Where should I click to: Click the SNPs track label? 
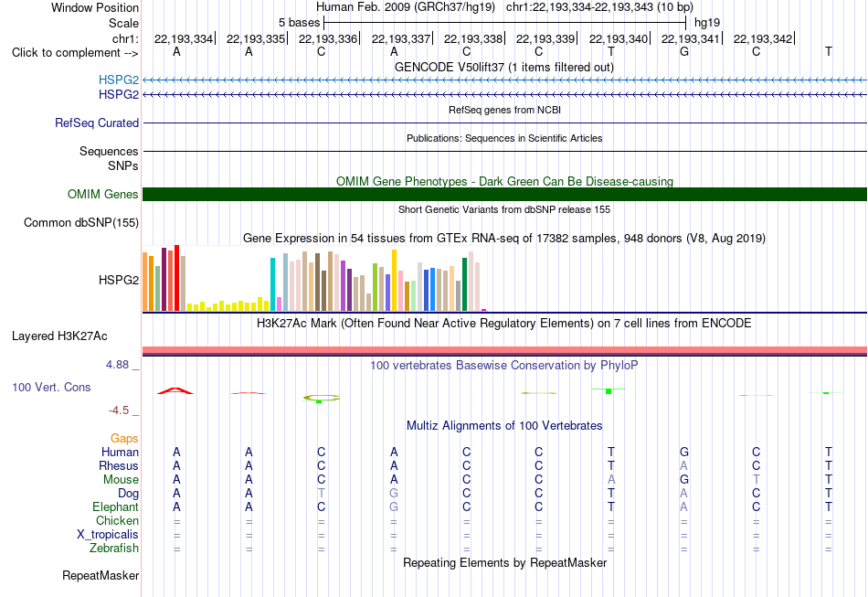click(x=123, y=165)
